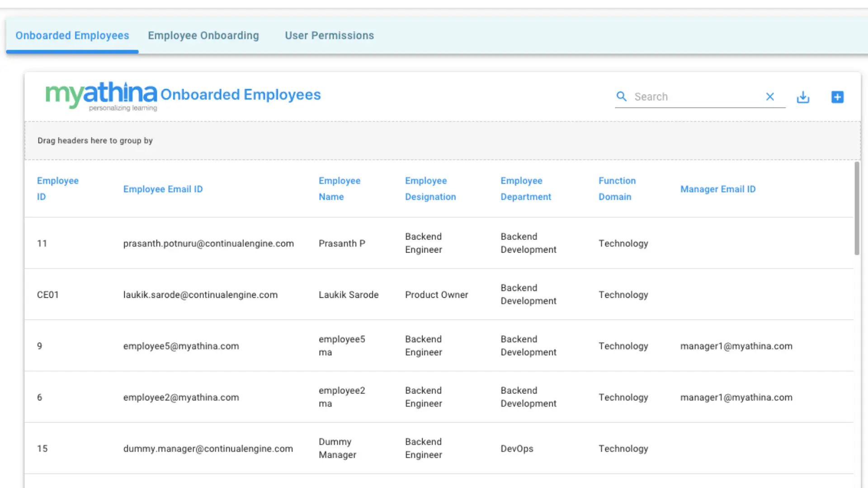Viewport: 868px width, 488px height.
Task: Select employee2@myathina.com email cell
Action: pos(181,398)
